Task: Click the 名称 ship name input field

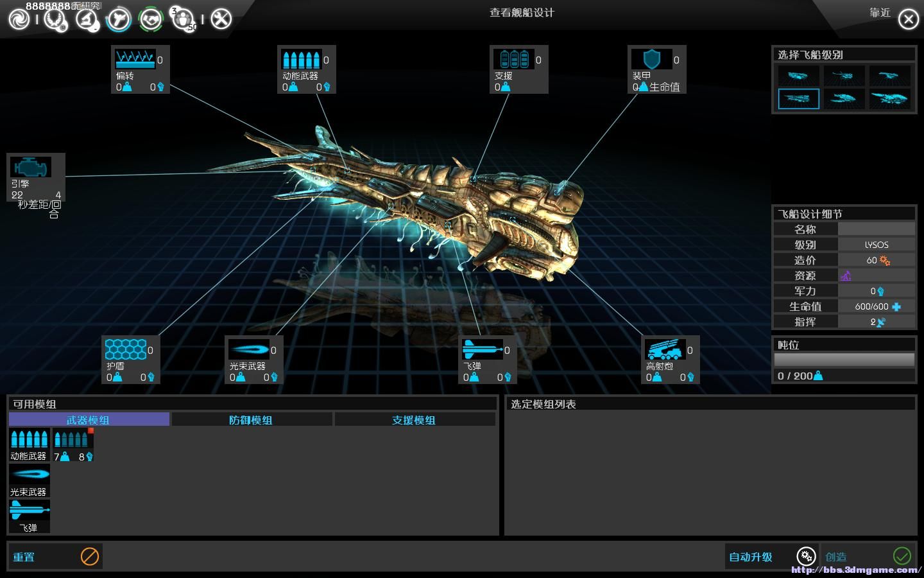Action: click(877, 229)
